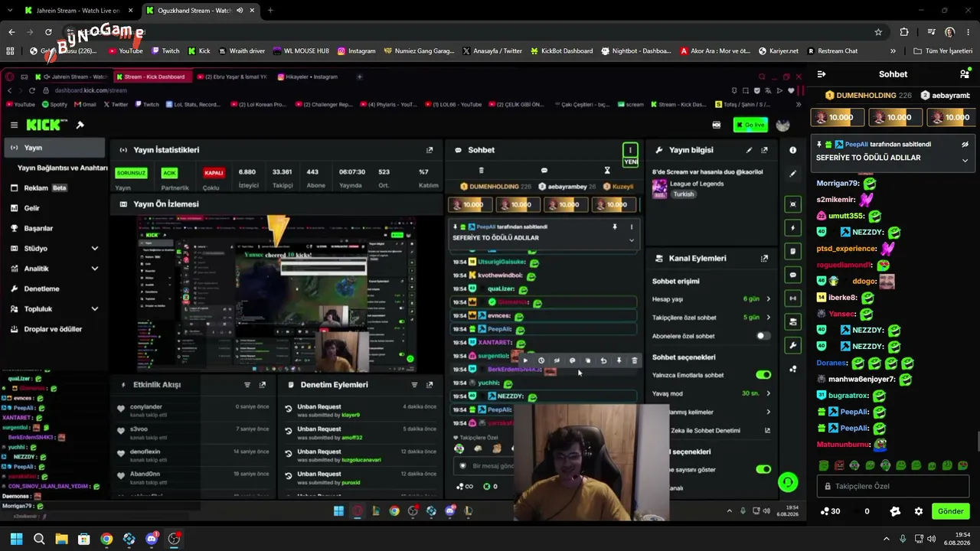Open the chat user list icon
The image size is (980, 551).
965,74
